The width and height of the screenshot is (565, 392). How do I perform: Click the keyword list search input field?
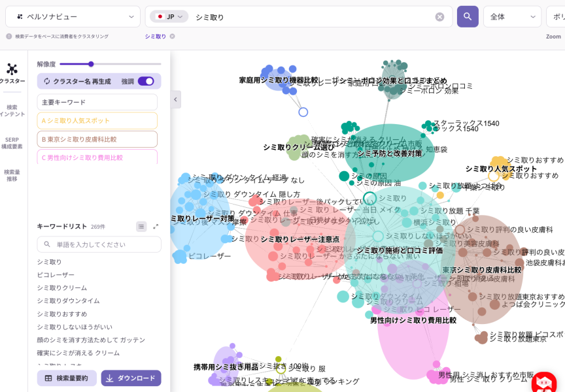(x=99, y=244)
